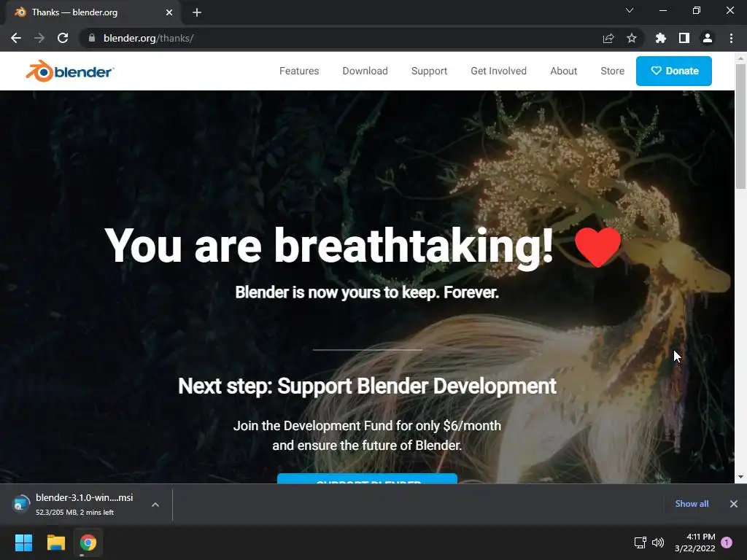This screenshot has width=747, height=560.
Task: Click the red heart next to headline
Action: (x=597, y=246)
